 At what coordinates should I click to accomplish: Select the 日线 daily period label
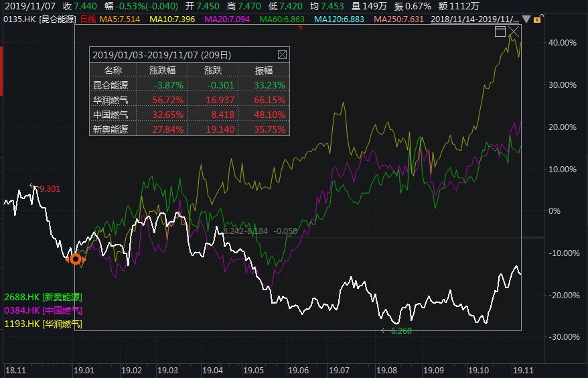(x=88, y=19)
